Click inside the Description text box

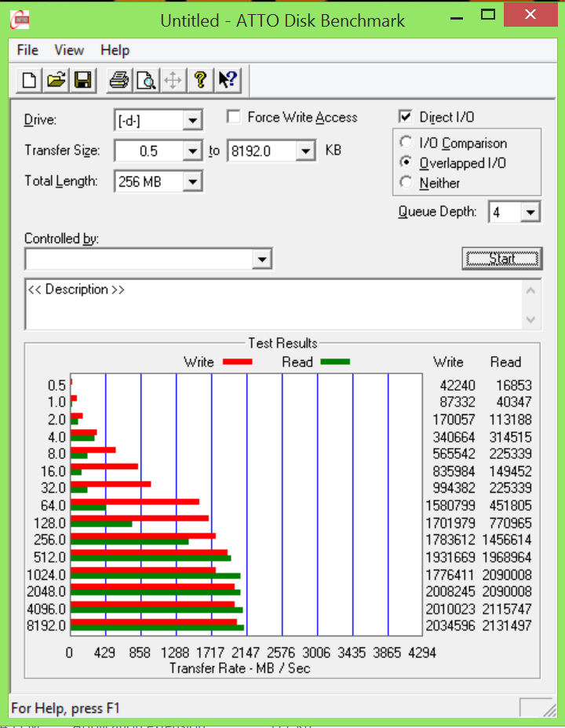point(274,304)
